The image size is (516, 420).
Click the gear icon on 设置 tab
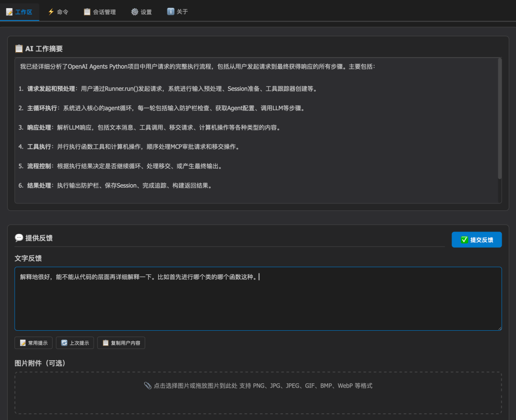click(135, 12)
